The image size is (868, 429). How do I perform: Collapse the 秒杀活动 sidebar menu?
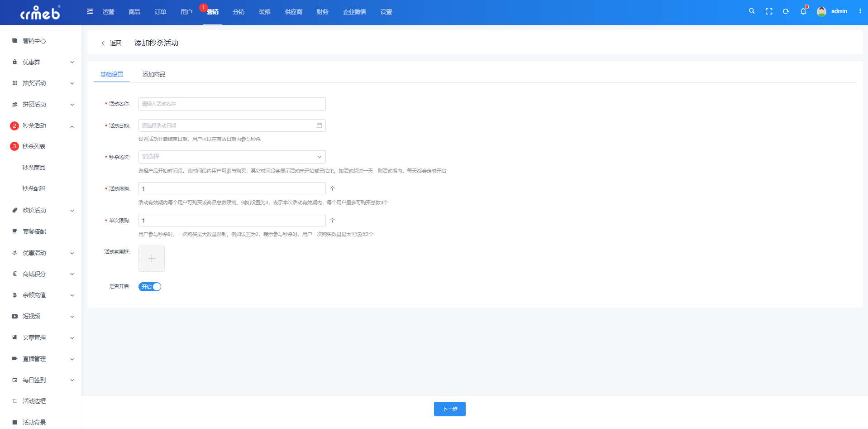[x=43, y=125]
